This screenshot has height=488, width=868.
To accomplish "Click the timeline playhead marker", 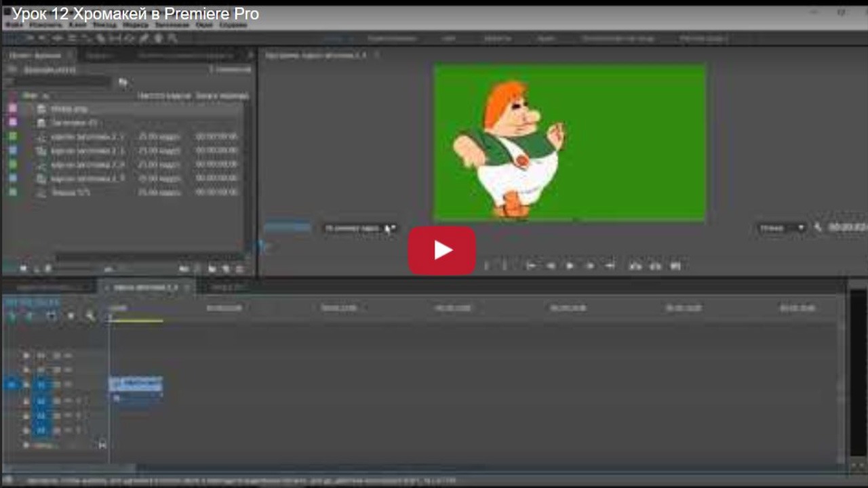I will 110,316.
